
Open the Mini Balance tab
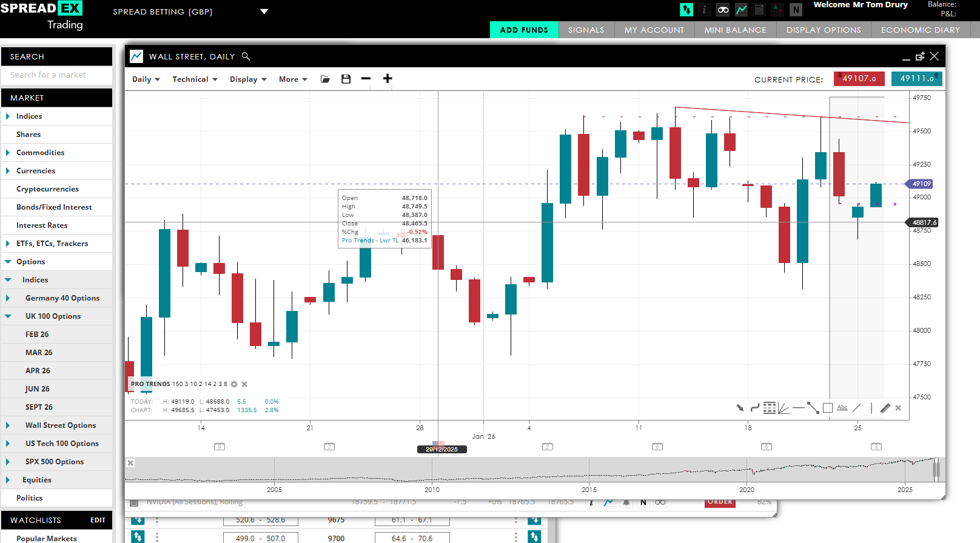pyautogui.click(x=736, y=30)
